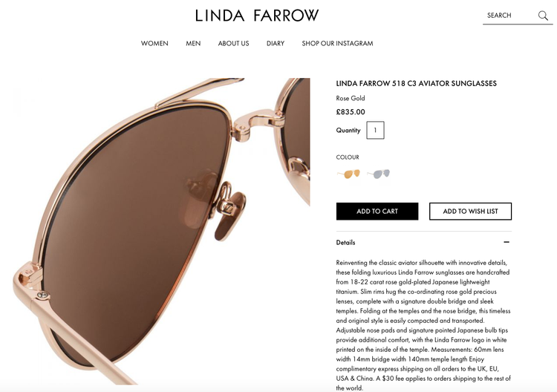Click into the Search text field
The image size is (557, 392).
[x=509, y=16]
